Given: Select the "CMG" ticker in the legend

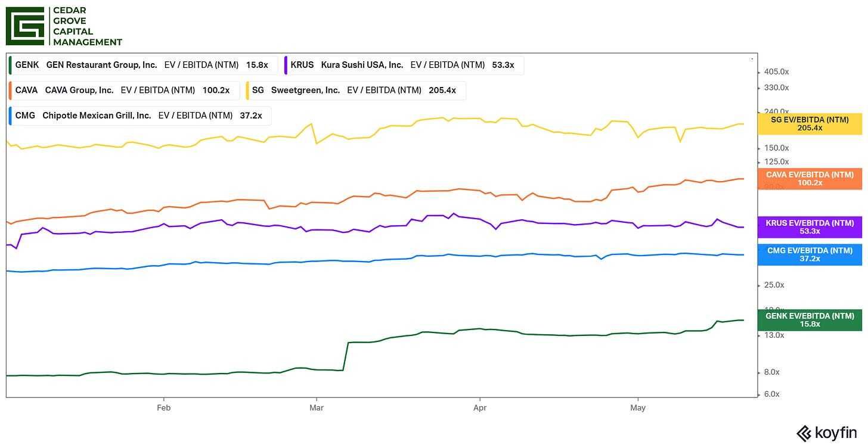Looking at the screenshot, I should click(x=25, y=116).
